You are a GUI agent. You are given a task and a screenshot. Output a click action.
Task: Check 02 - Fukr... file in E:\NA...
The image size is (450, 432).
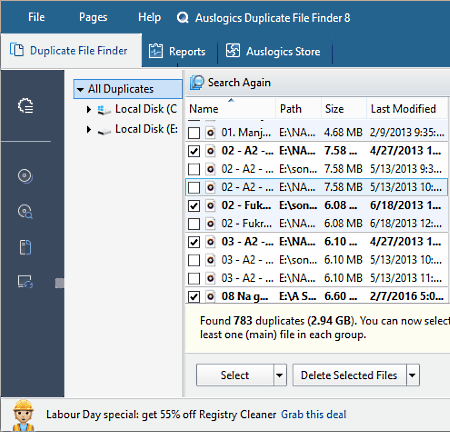pos(194,224)
